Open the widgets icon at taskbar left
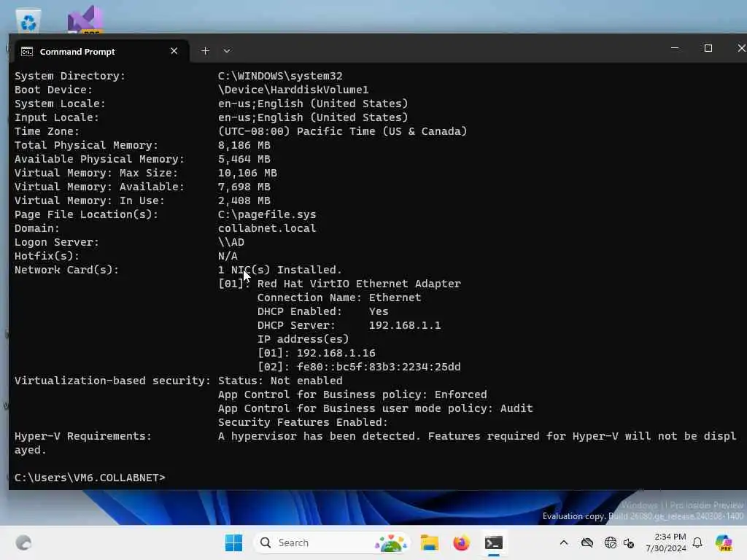This screenshot has width=747, height=560. (x=23, y=542)
